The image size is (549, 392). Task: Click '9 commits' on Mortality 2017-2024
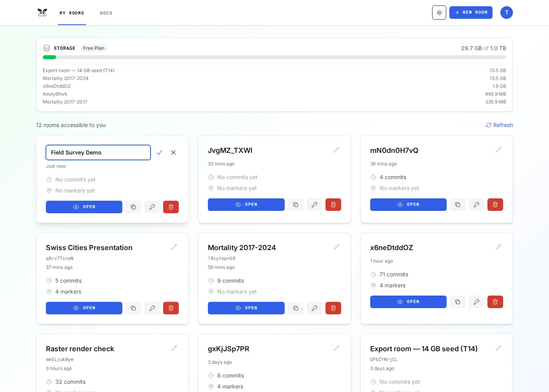tap(231, 281)
